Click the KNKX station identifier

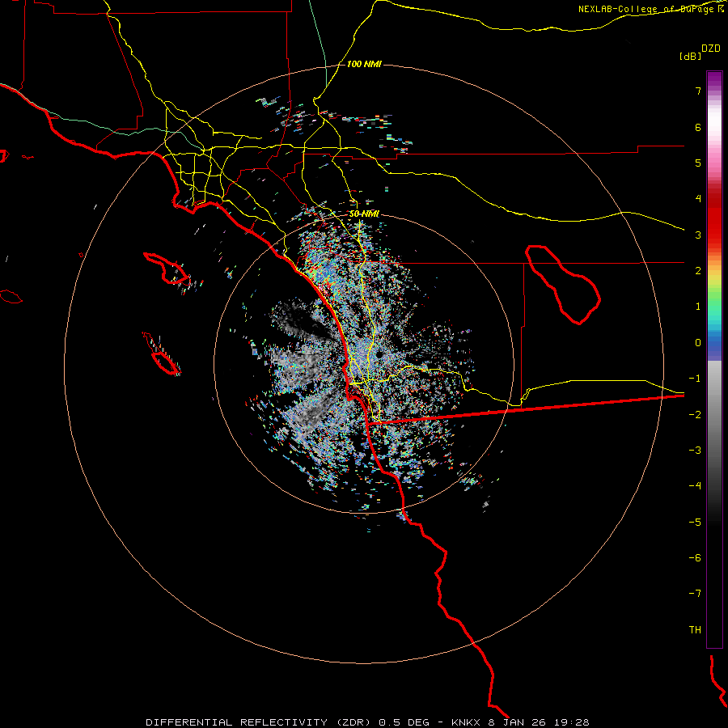click(464, 722)
